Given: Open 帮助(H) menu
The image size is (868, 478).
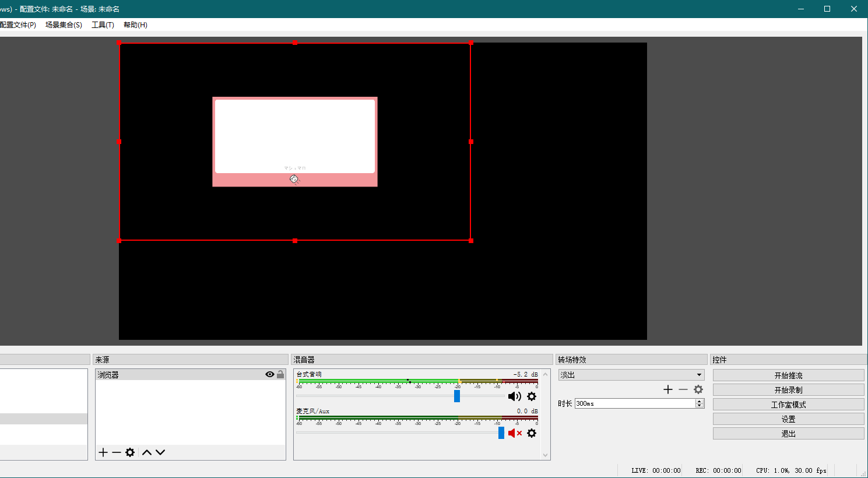Looking at the screenshot, I should pos(135,24).
